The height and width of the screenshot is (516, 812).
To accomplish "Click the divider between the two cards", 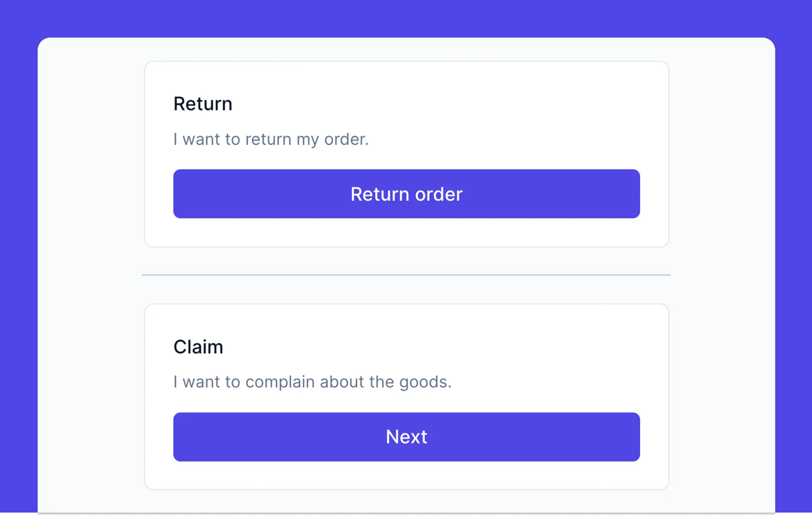I will pyautogui.click(x=406, y=273).
